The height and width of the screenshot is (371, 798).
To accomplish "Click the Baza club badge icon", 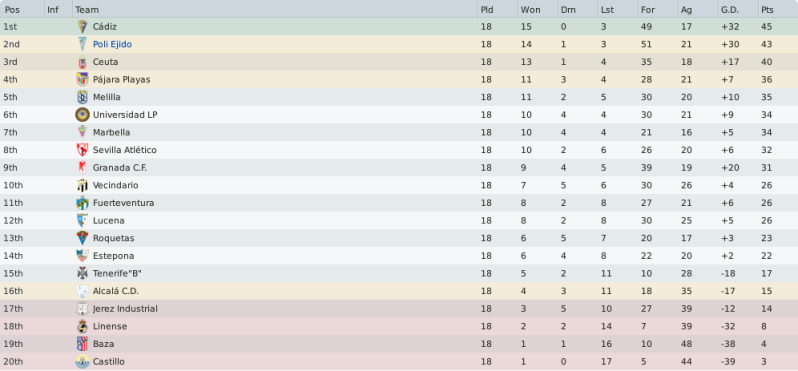I will click(82, 344).
